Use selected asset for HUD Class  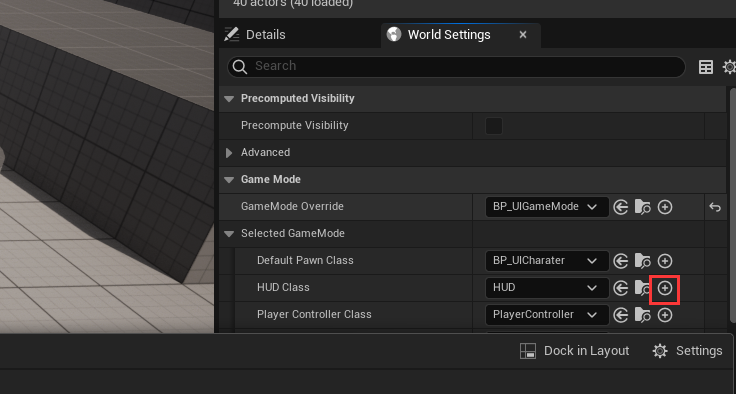621,288
